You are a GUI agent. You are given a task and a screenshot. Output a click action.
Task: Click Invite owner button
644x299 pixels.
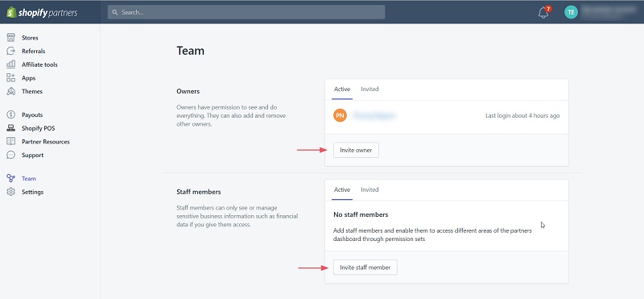click(356, 150)
